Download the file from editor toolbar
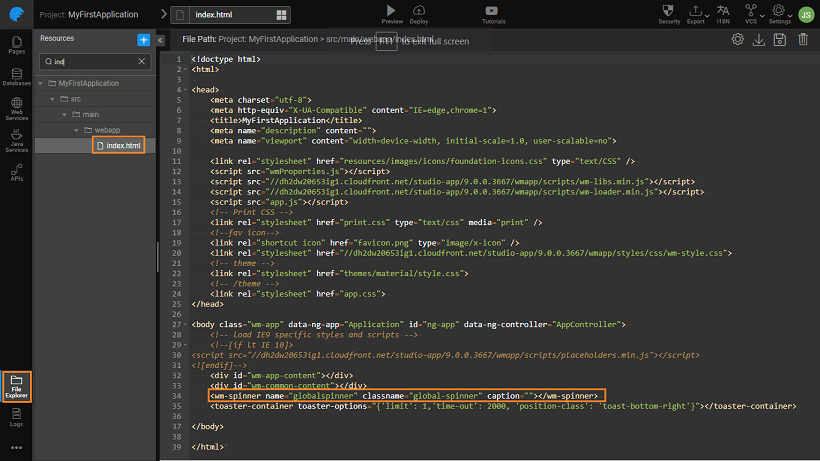 point(759,40)
